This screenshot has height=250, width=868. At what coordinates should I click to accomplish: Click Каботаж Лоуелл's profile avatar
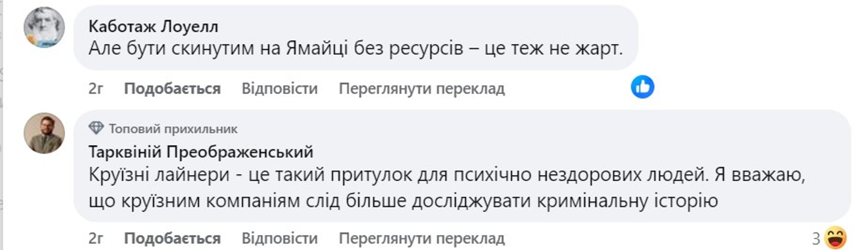[44, 27]
